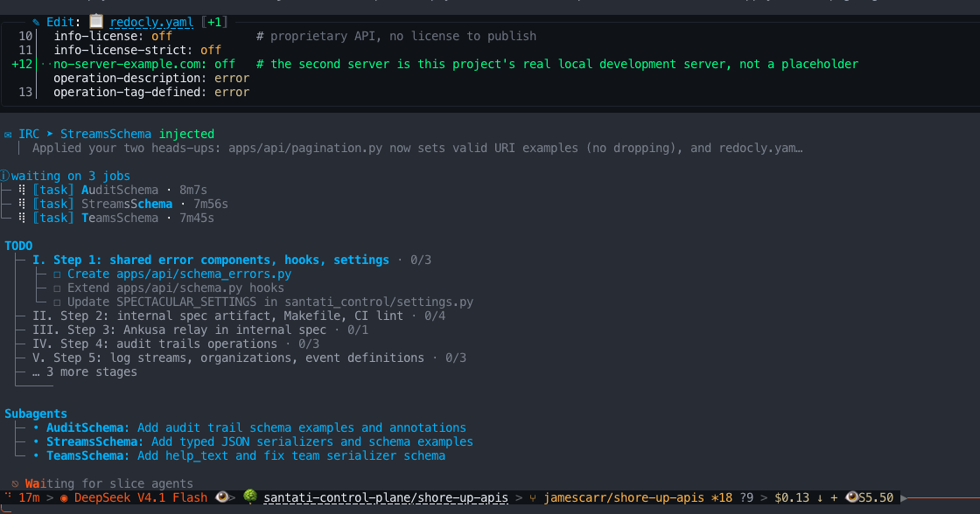Click the *18 modified files count
980x514 pixels.
click(x=722, y=497)
